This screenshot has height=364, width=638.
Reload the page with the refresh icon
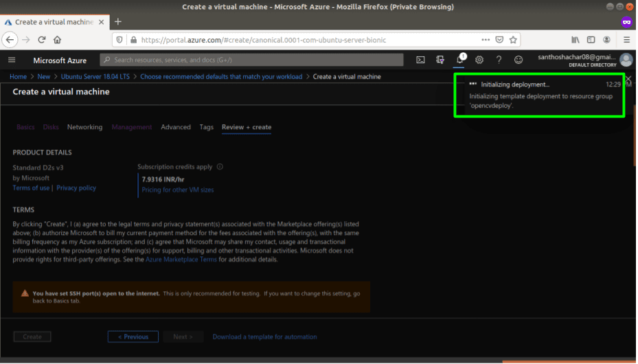[41, 40]
